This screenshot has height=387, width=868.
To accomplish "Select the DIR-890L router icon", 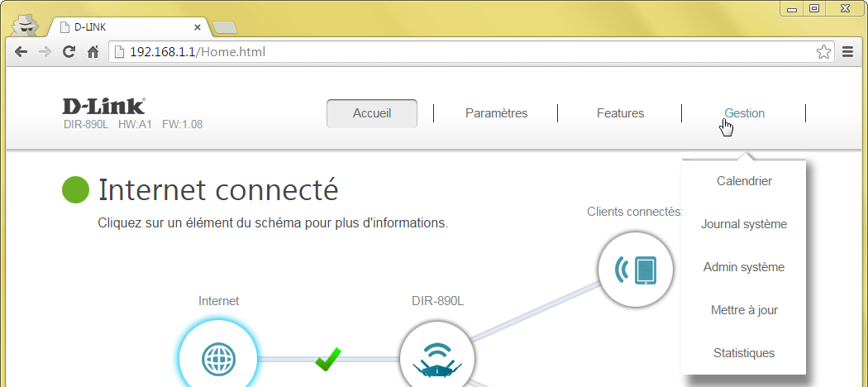I will coord(436,360).
